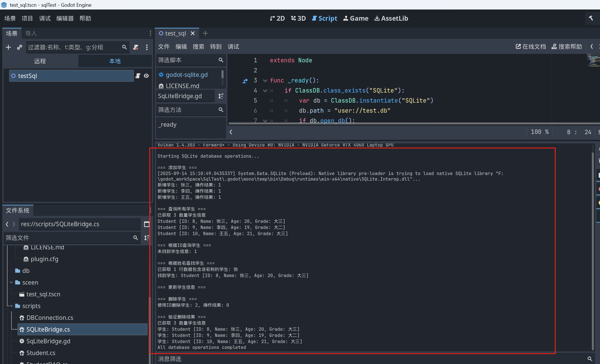
Task: Click the 筛选文件 filter files field
Action: pos(72,238)
